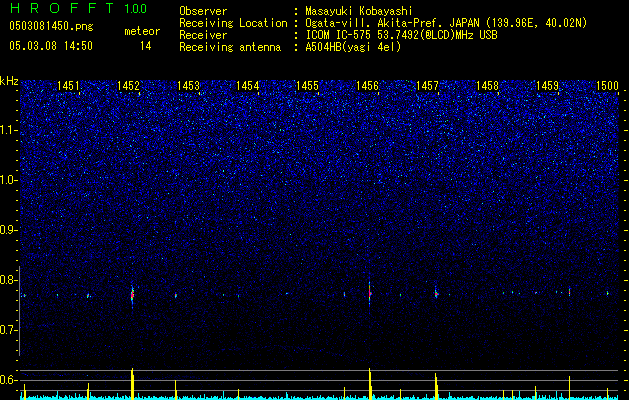The height and width of the screenshot is (400, 629).
Task: Choose the 1456 time marker
Action: (367, 85)
